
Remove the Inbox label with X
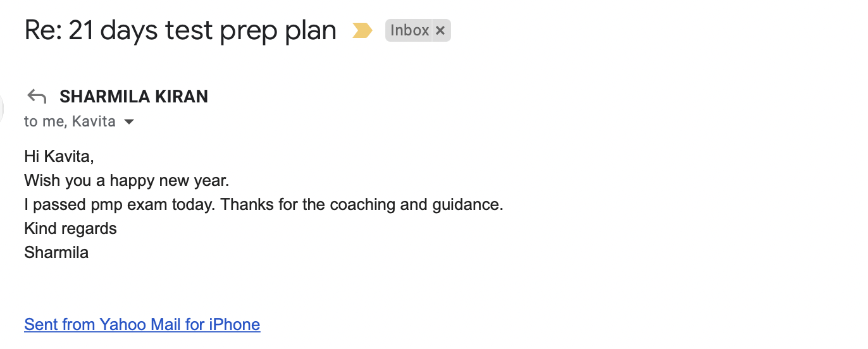(441, 30)
